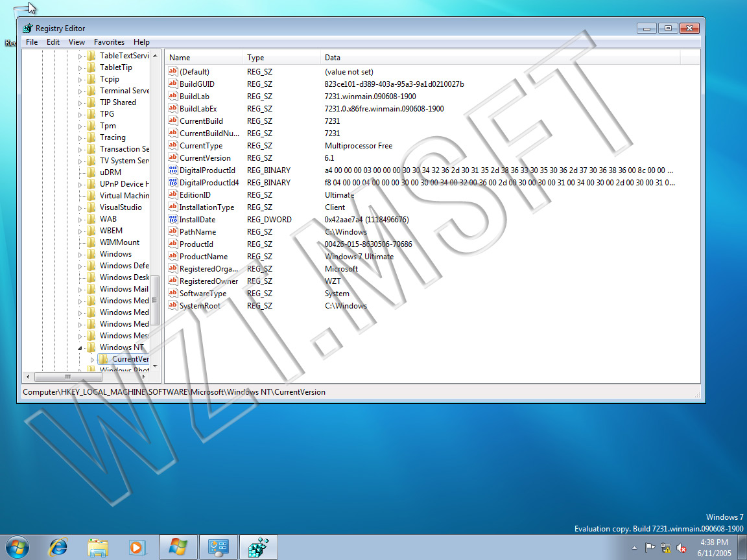Click the RegisteredOwner value icon

click(172, 281)
